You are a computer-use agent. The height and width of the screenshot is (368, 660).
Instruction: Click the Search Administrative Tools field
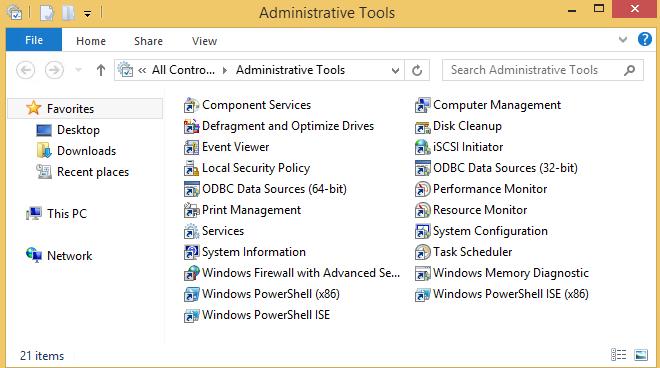543,70
